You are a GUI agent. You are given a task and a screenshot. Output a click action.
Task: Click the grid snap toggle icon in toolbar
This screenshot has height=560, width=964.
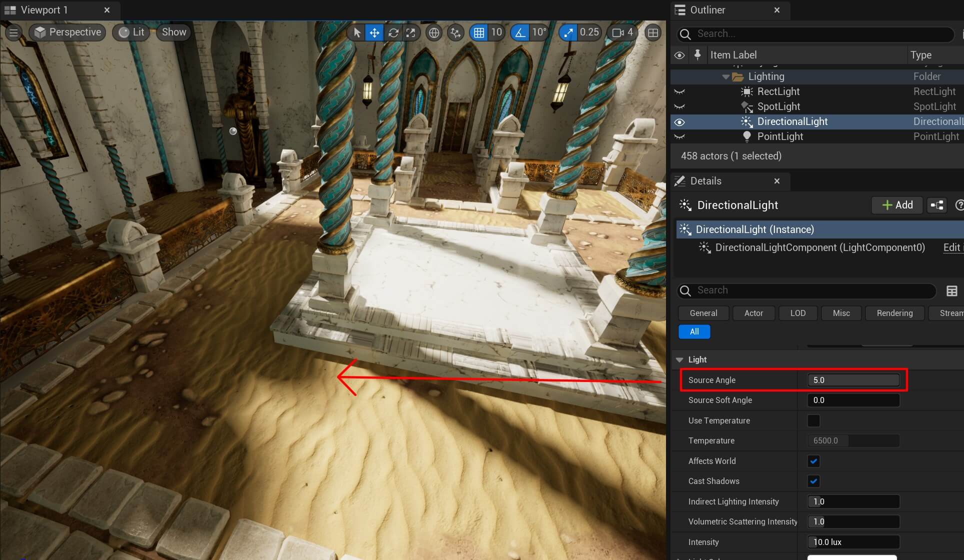479,32
